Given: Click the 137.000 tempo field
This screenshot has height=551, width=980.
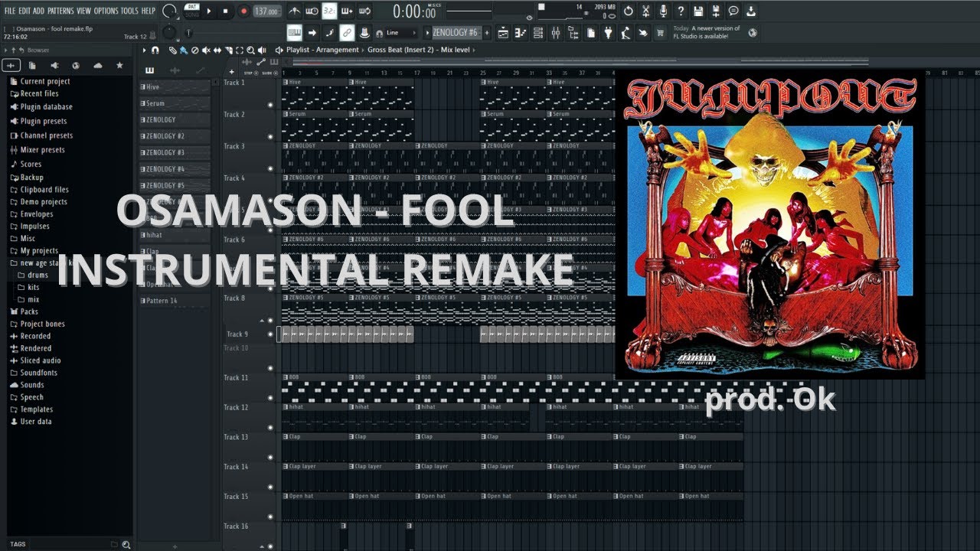Looking at the screenshot, I should (266, 11).
